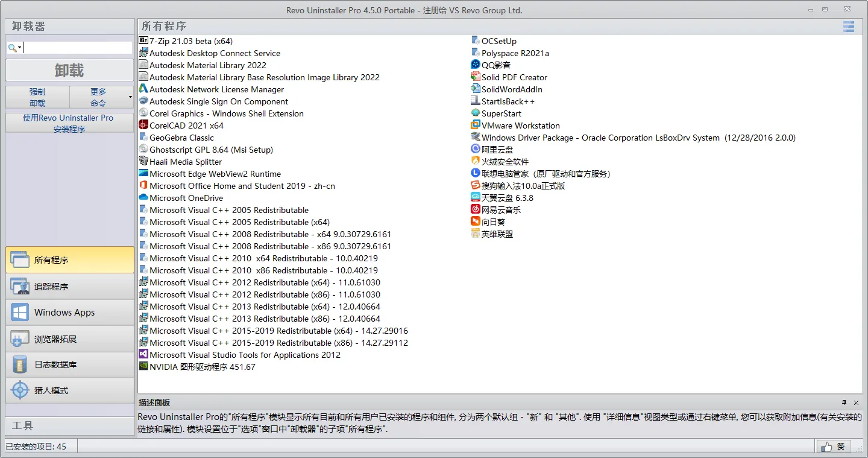Click the 强制卸载 (Force Uninstall) button
This screenshot has width=868, height=458.
point(37,97)
